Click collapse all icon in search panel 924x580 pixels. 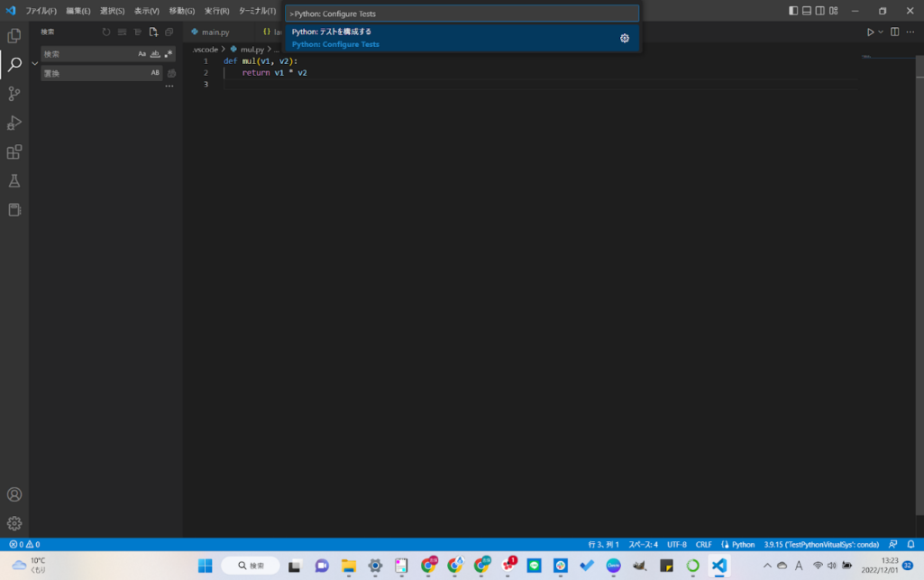[x=169, y=32]
